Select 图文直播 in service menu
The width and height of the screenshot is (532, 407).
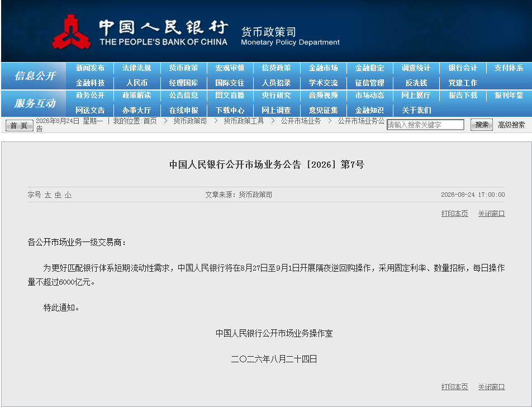pyautogui.click(x=230, y=96)
